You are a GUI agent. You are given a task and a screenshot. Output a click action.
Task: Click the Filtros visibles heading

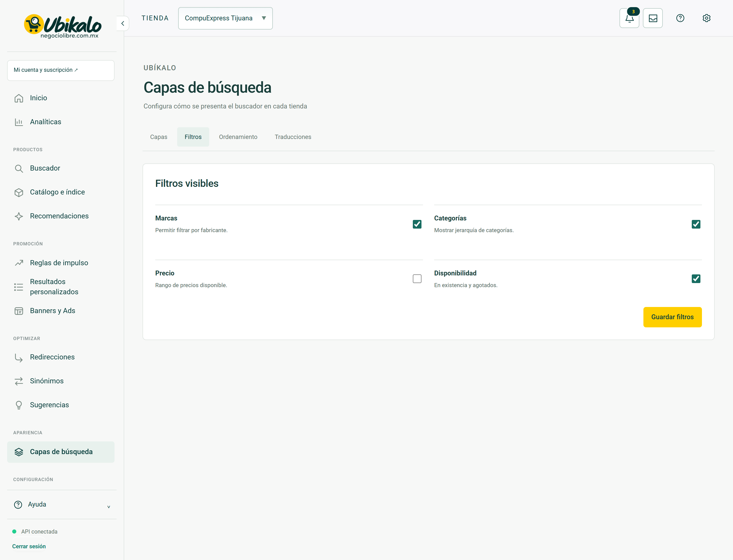[187, 183]
